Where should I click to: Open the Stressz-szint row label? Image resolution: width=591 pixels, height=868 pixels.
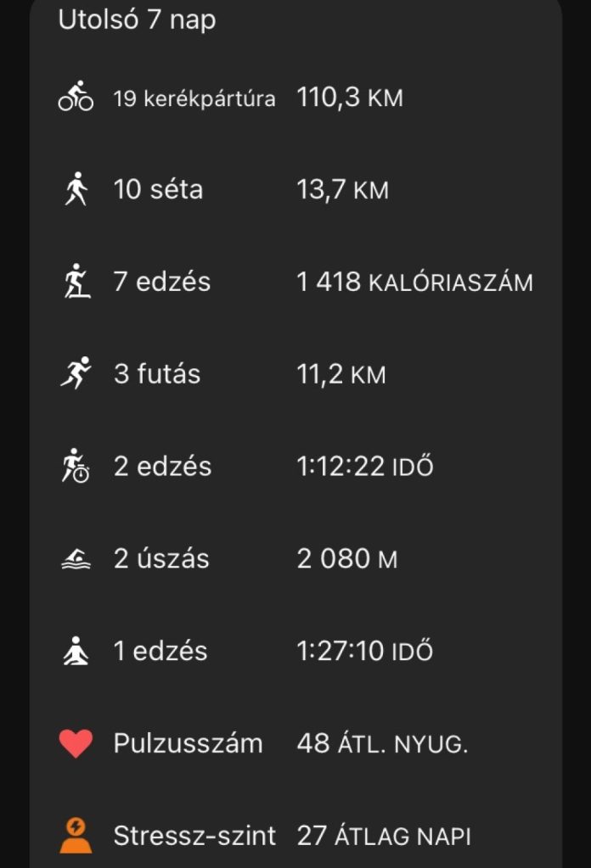click(194, 837)
